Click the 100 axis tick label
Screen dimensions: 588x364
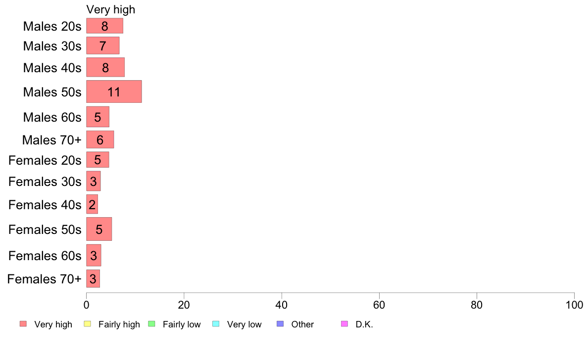click(x=574, y=305)
